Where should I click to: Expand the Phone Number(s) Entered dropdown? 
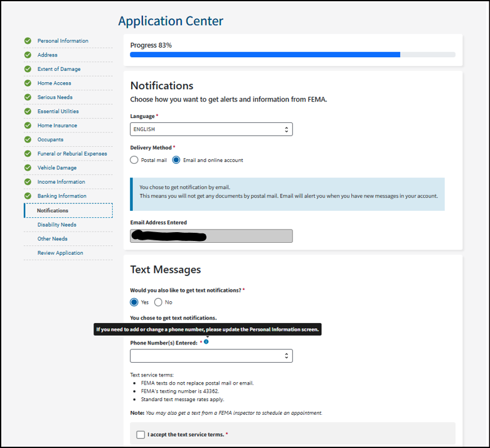tap(211, 356)
